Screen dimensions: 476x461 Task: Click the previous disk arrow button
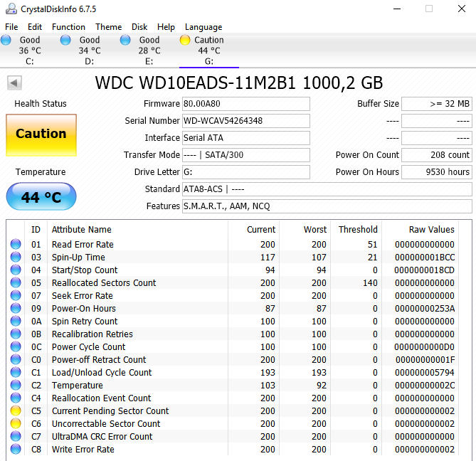tap(14, 83)
